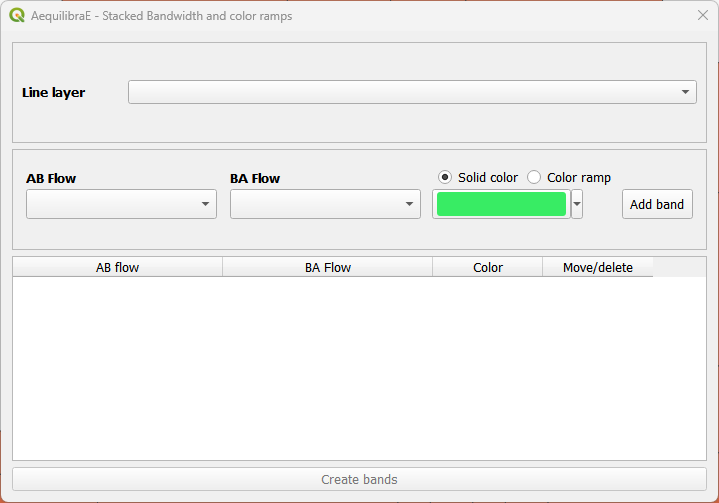The image size is (719, 503).
Task: Click inside the empty bands table area
Action: [359, 368]
